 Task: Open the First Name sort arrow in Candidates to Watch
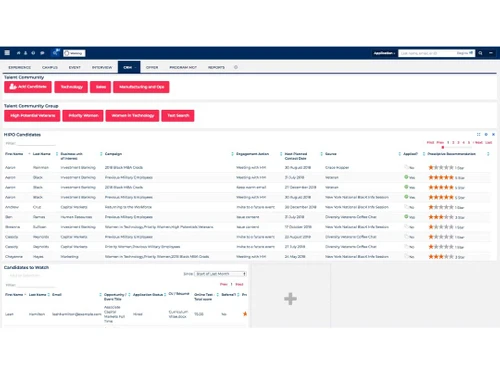[x=25, y=295]
